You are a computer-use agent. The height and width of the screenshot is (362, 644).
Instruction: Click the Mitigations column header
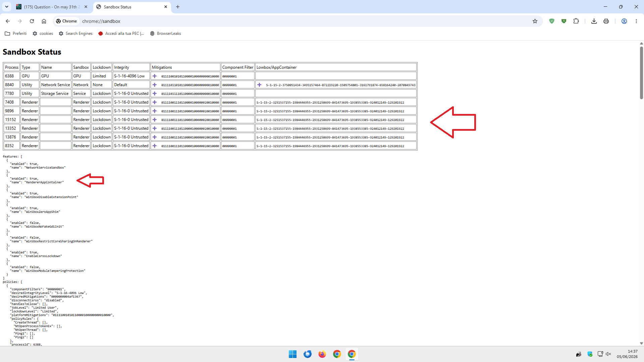185,67
